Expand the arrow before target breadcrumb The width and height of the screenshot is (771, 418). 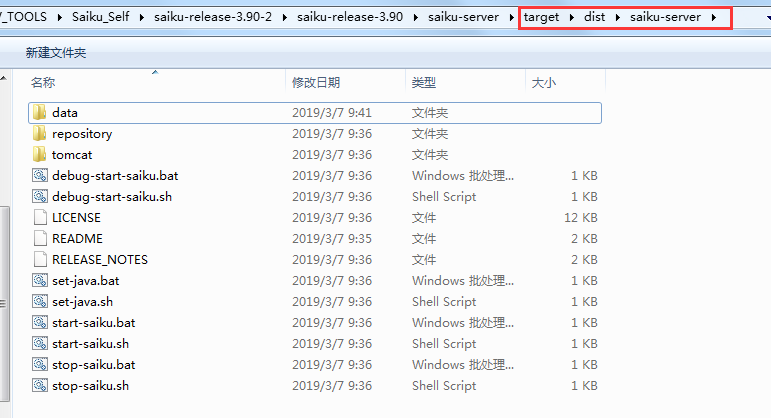511,17
